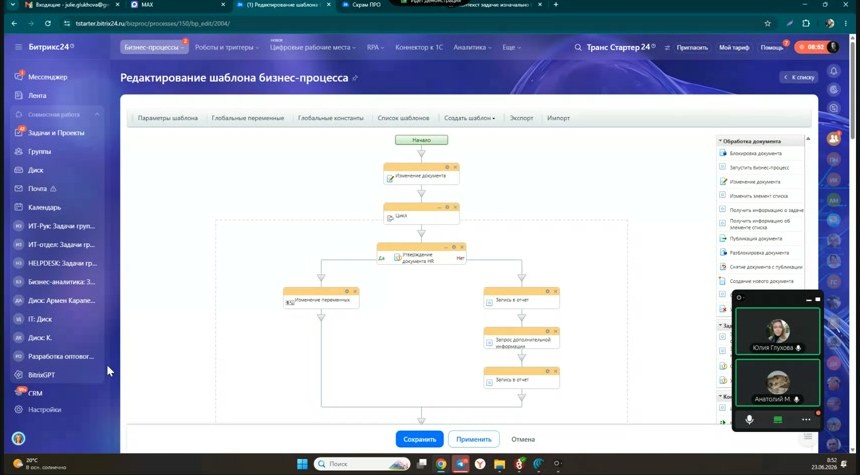860x475 pixels.
Task: Open the Роботы и триггеры menu
Action: tap(227, 47)
